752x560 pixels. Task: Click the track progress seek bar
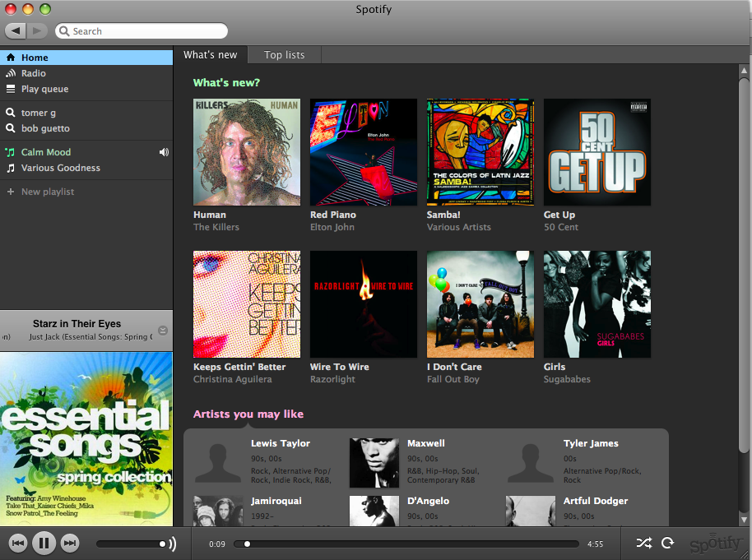[x=406, y=544]
